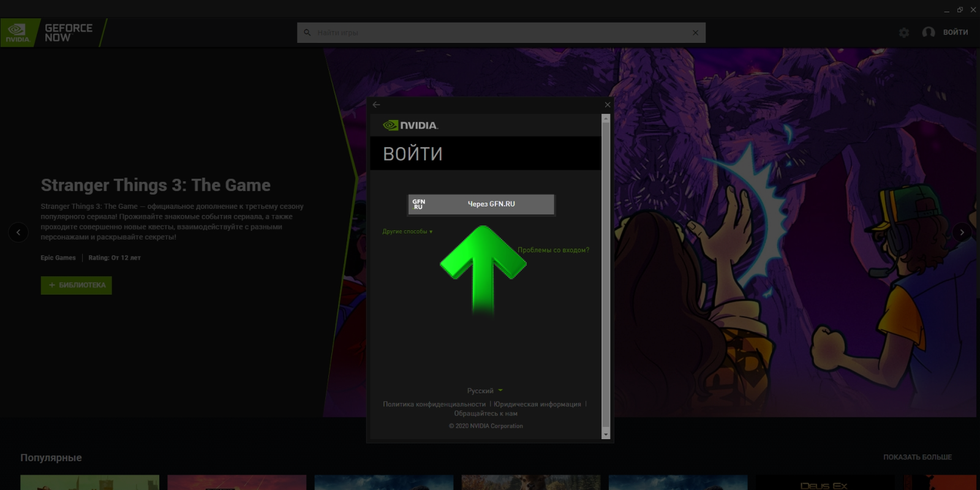
Task: Click ВОЙТИ login link in header
Action: pyautogui.click(x=956, y=32)
